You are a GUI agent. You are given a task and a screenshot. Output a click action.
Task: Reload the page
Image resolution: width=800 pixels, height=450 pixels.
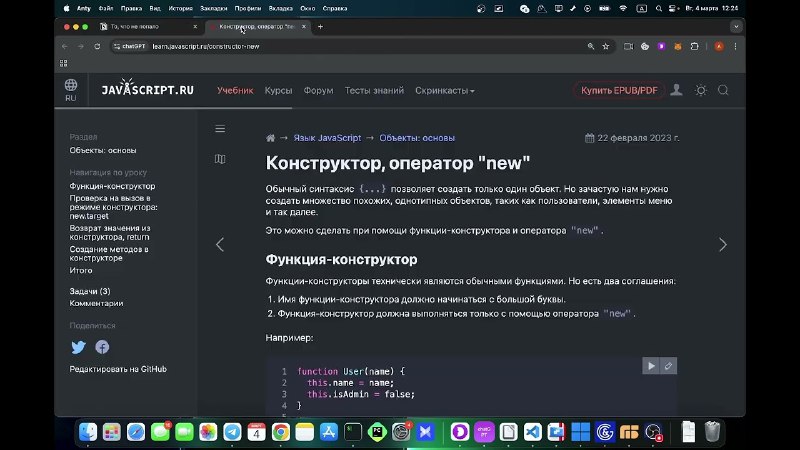(97, 46)
